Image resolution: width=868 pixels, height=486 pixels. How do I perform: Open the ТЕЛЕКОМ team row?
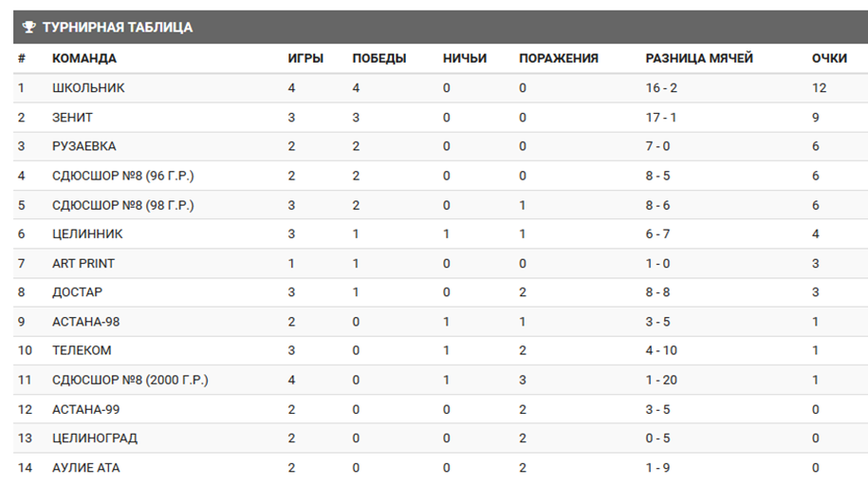441,350
